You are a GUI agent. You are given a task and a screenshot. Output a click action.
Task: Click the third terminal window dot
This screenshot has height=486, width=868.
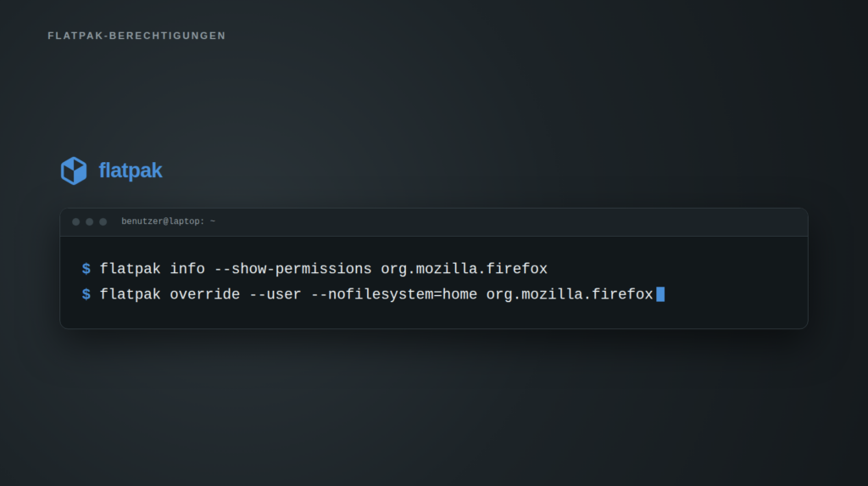pos(103,221)
